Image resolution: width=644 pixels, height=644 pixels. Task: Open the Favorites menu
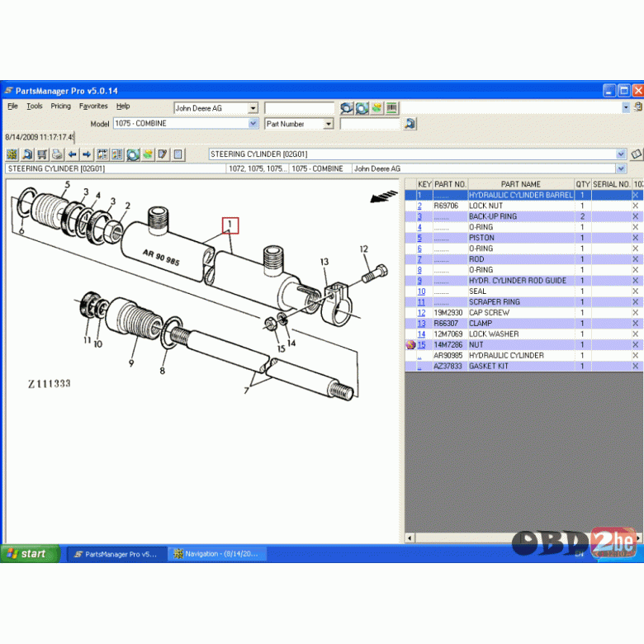tap(93, 106)
